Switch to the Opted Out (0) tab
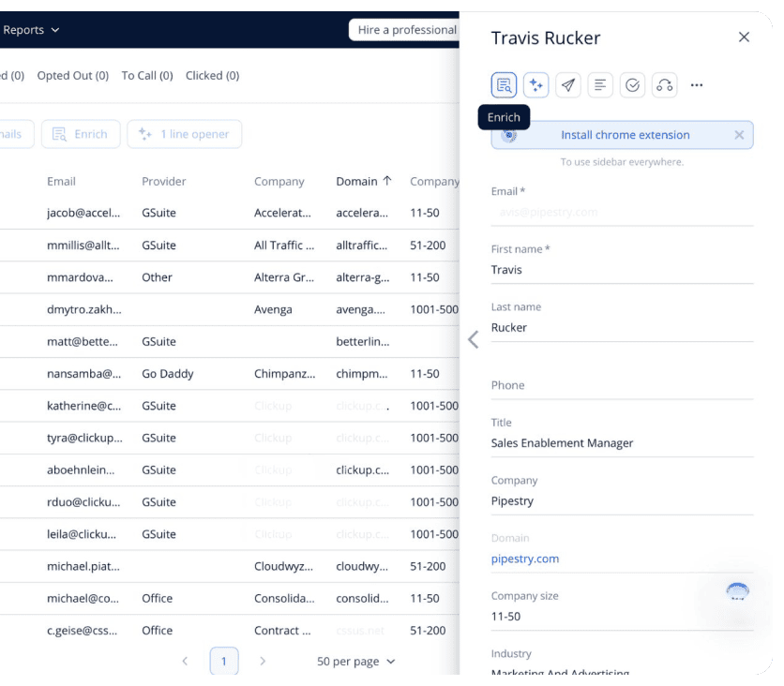Viewport: 784px width, 686px height. (x=72, y=76)
